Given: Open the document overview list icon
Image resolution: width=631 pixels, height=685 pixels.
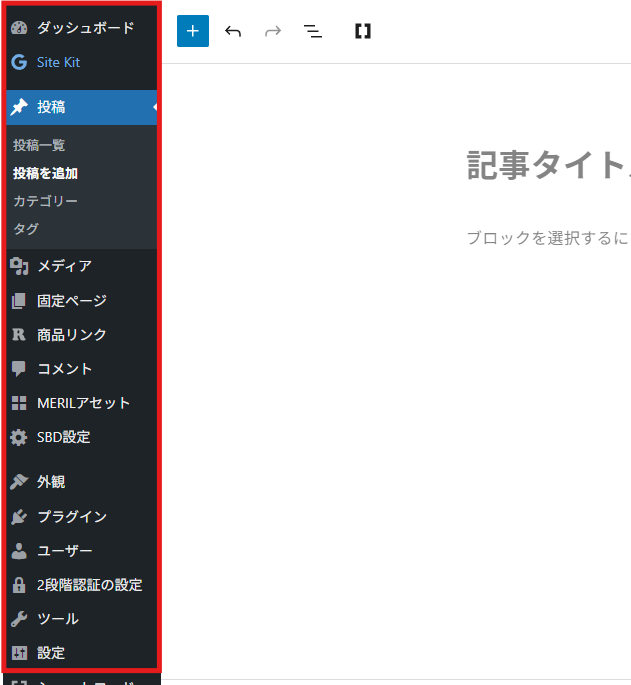Looking at the screenshot, I should coord(313,31).
